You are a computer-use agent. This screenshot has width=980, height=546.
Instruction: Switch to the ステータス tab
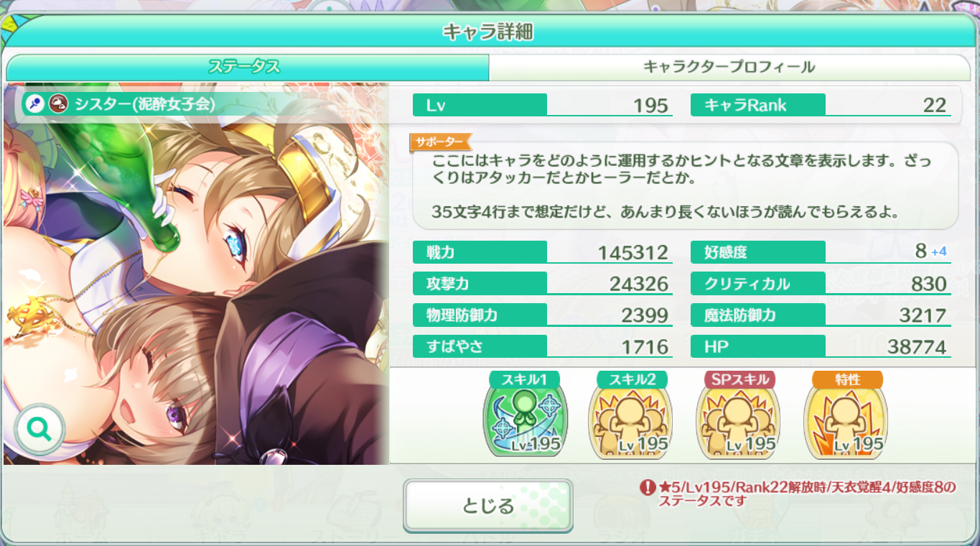pyautogui.click(x=247, y=68)
